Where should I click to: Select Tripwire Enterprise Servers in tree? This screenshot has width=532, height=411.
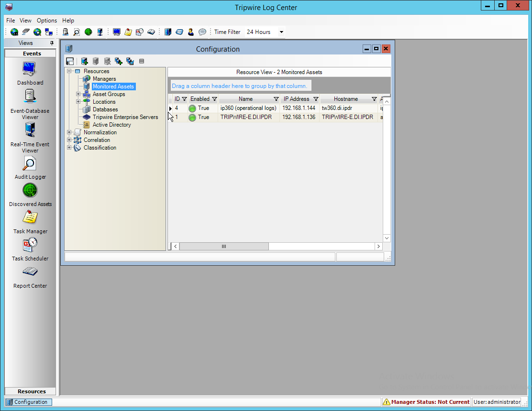[x=125, y=117]
